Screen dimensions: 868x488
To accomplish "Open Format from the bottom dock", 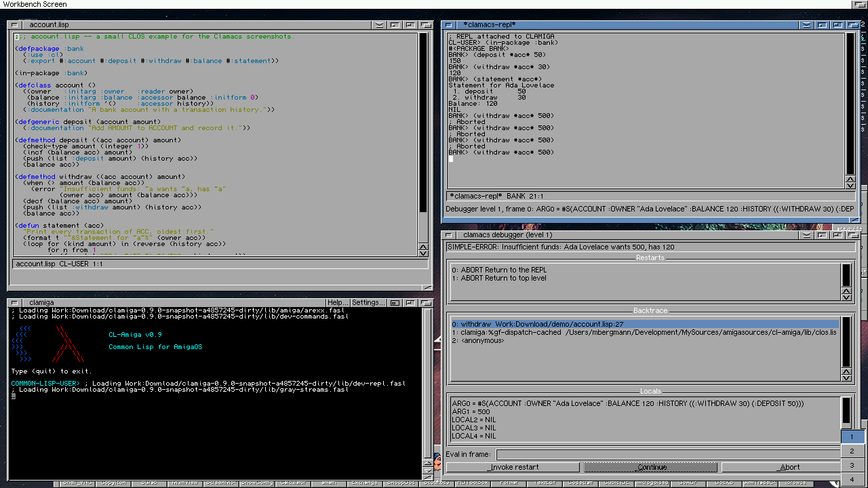I will pyautogui.click(x=509, y=483).
